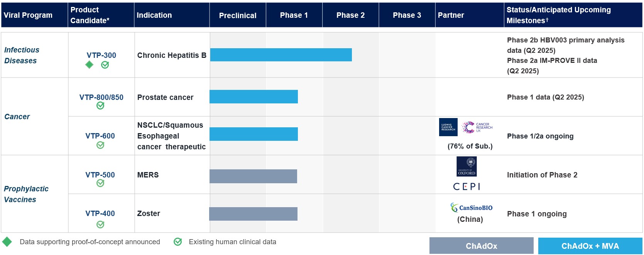The image size is (644, 255).
Task: Click the Chronic Hepatitis B progress bar
Action: (281, 55)
